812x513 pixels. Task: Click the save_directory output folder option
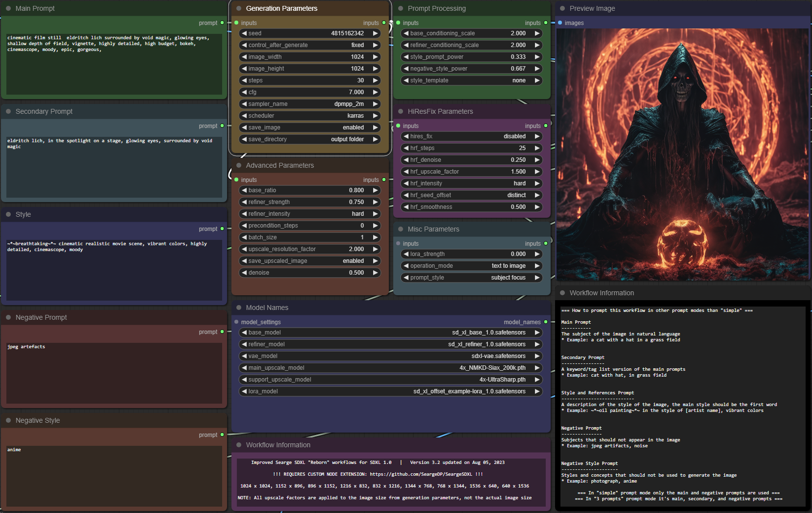click(x=310, y=139)
